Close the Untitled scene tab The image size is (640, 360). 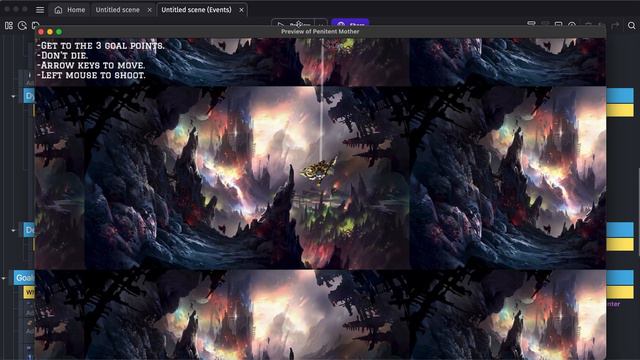point(149,10)
